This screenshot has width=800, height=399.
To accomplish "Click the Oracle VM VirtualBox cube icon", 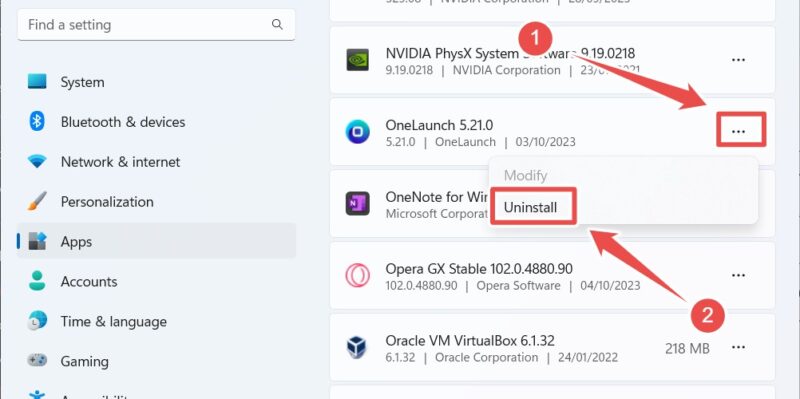I will pos(357,347).
